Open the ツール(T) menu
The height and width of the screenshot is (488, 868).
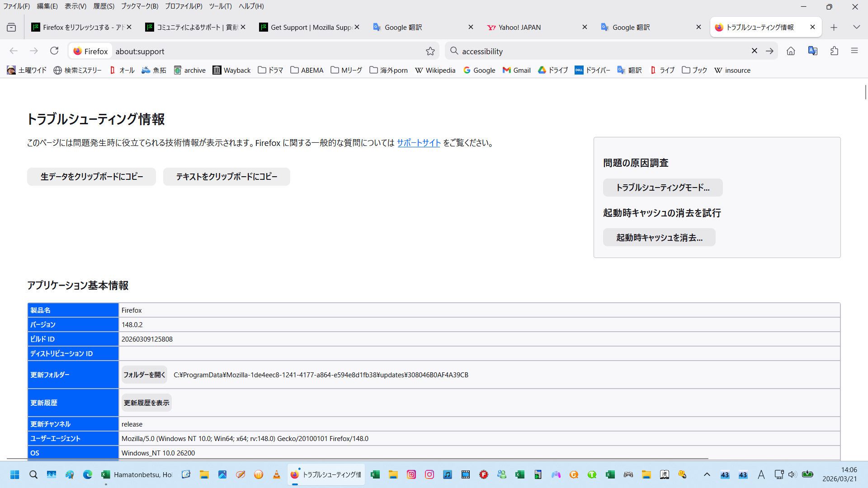point(220,6)
